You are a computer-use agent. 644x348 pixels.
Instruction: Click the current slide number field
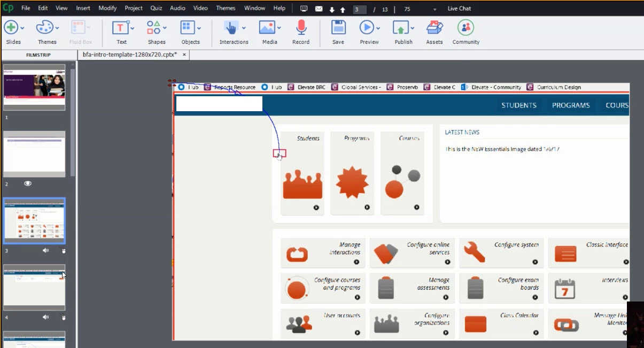[x=359, y=10]
